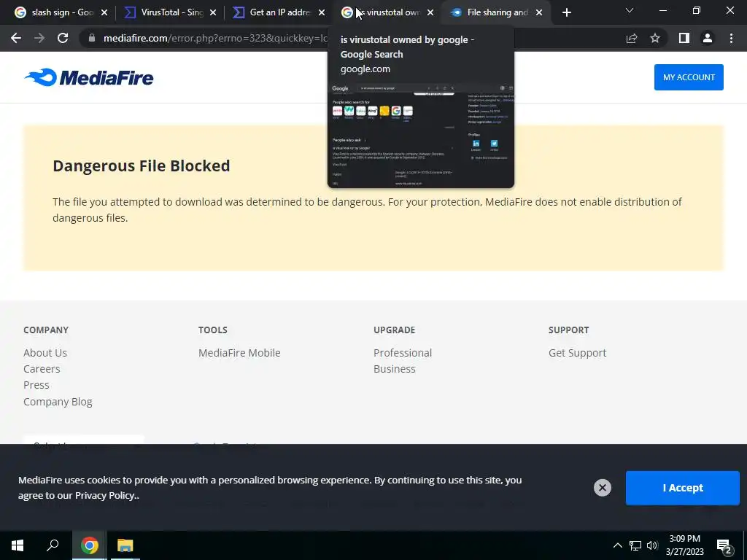Expand the tab search dropdown

click(x=630, y=10)
